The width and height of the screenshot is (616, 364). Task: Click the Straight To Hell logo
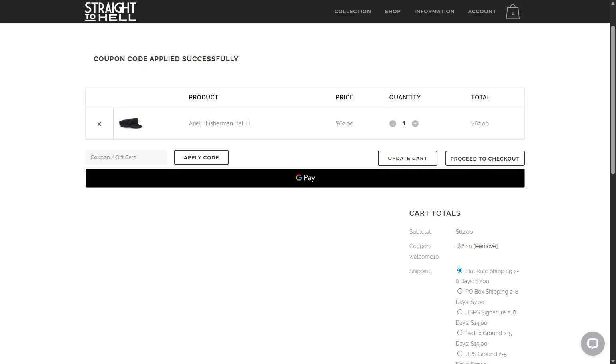pyautogui.click(x=111, y=11)
